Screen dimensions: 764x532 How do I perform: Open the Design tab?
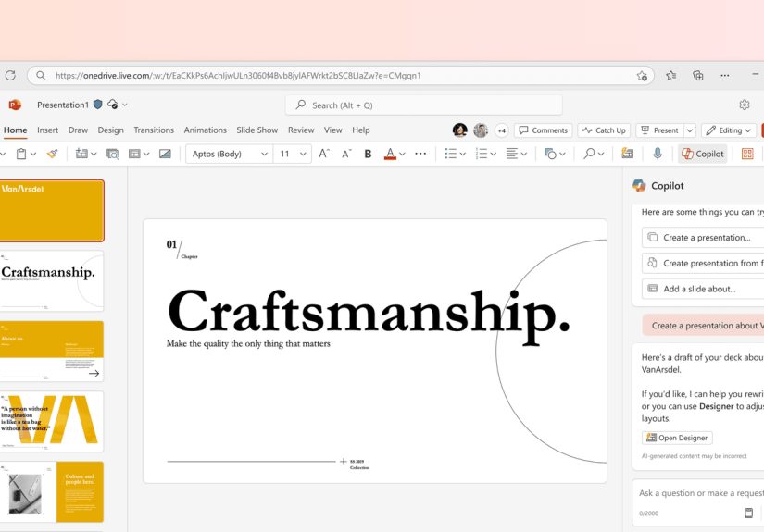(110, 130)
